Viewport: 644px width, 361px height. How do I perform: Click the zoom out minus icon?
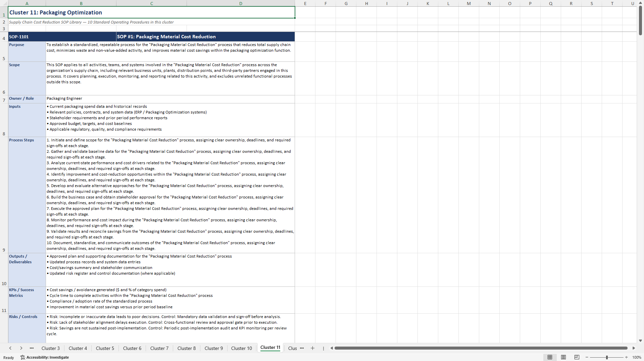pyautogui.click(x=587, y=357)
